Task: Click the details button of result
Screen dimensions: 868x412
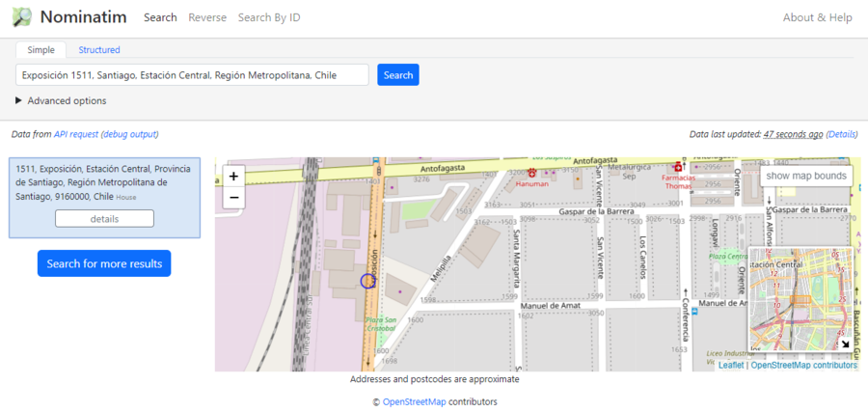Action: point(104,219)
